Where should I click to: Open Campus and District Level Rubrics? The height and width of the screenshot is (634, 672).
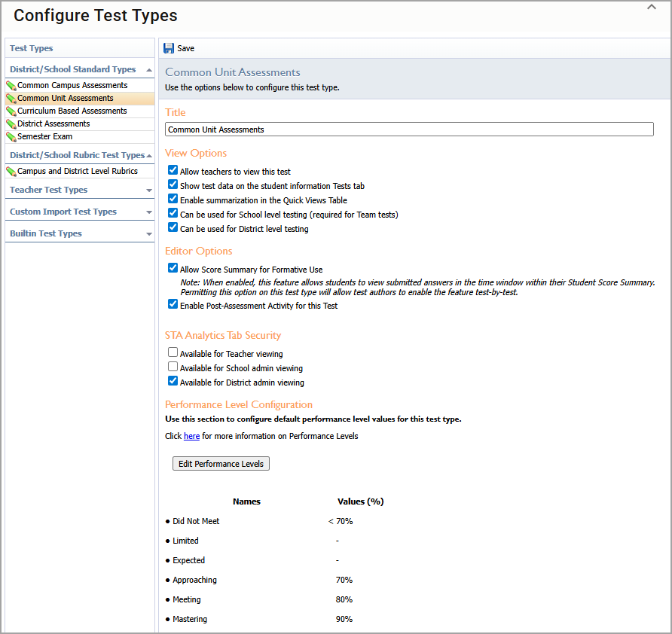[78, 171]
